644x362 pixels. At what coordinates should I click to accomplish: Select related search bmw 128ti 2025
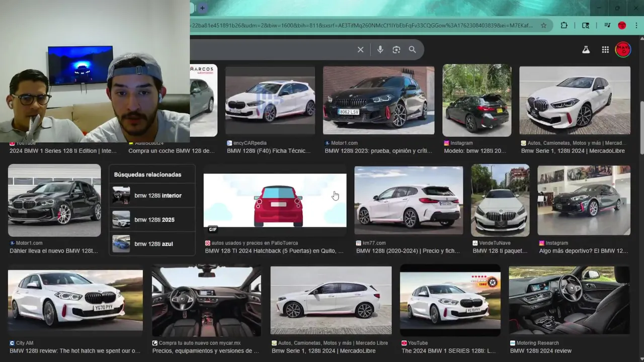click(152, 220)
